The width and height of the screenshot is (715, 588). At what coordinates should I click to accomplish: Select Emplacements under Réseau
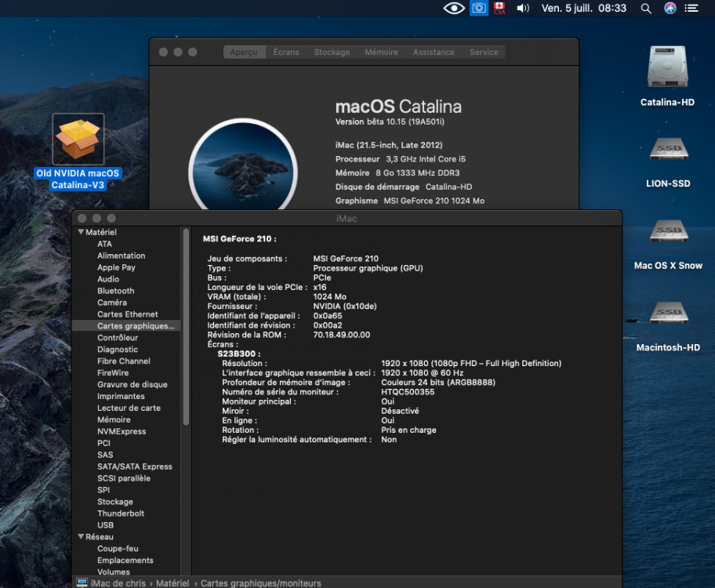(x=125, y=561)
